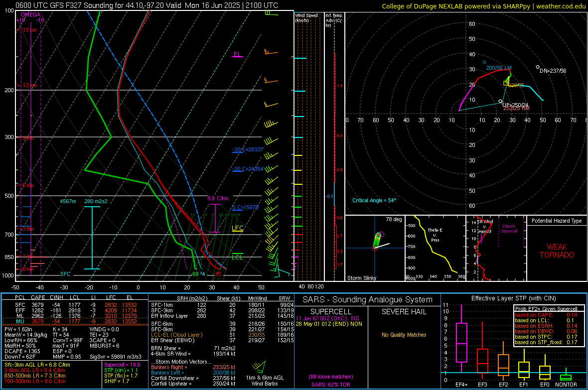
Task: Click the OMEGA label
Action: (x=30, y=14)
